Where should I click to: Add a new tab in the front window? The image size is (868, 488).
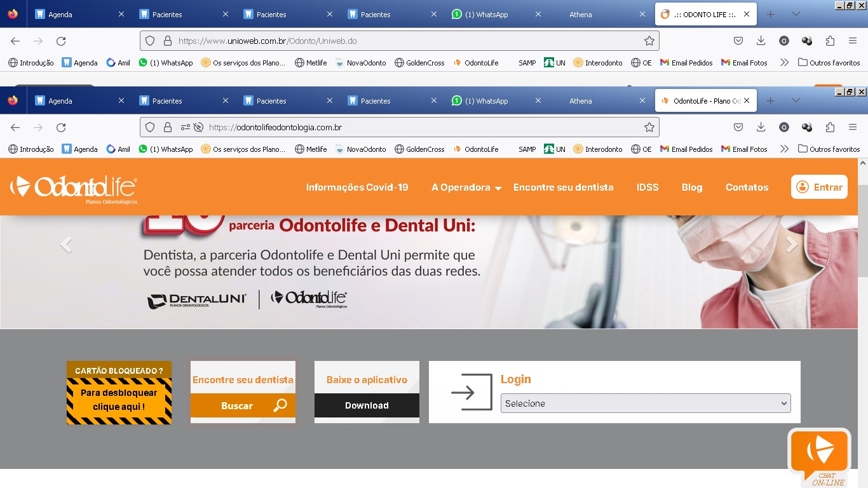[x=770, y=101]
